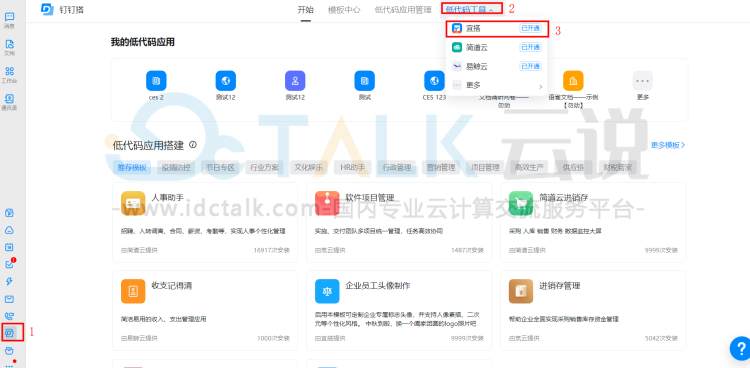Select the 财税管家 category filter
The height and width of the screenshot is (368, 750).
tap(618, 167)
